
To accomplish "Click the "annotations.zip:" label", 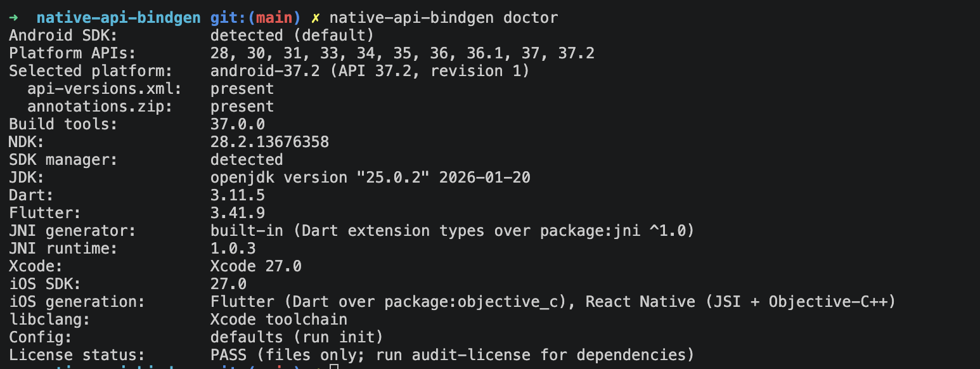I will (100, 107).
